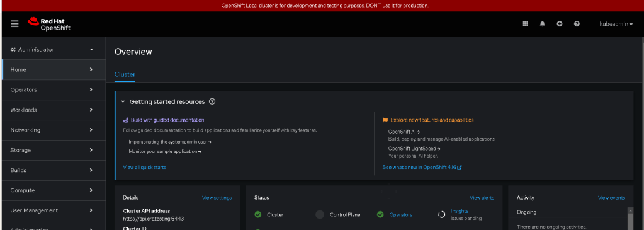The image size is (644, 230).
Task: Click View events in Activity card
Action: click(x=611, y=198)
